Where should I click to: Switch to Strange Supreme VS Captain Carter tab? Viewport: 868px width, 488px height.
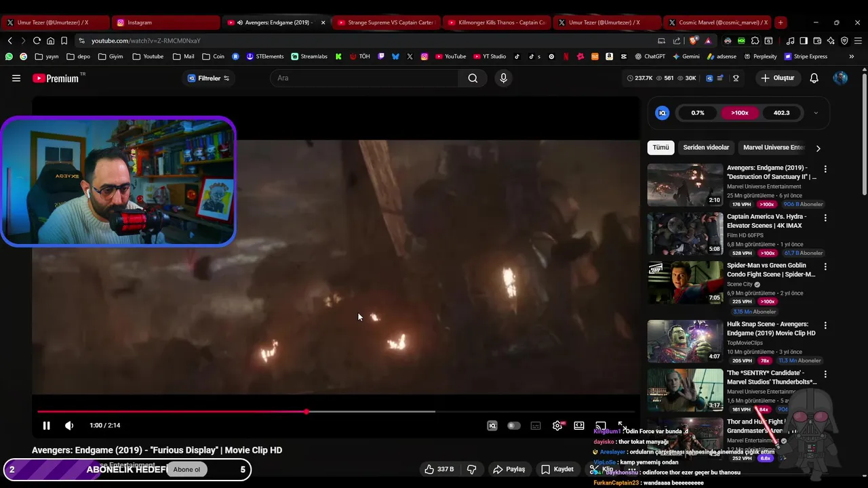pyautogui.click(x=387, y=22)
